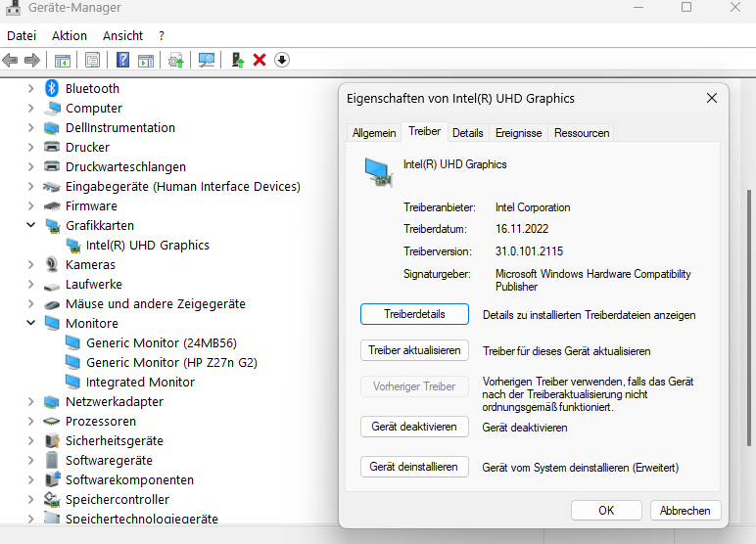Select Intel(R) UHD Graphics in the tree
This screenshot has height=544, width=756.
point(148,246)
